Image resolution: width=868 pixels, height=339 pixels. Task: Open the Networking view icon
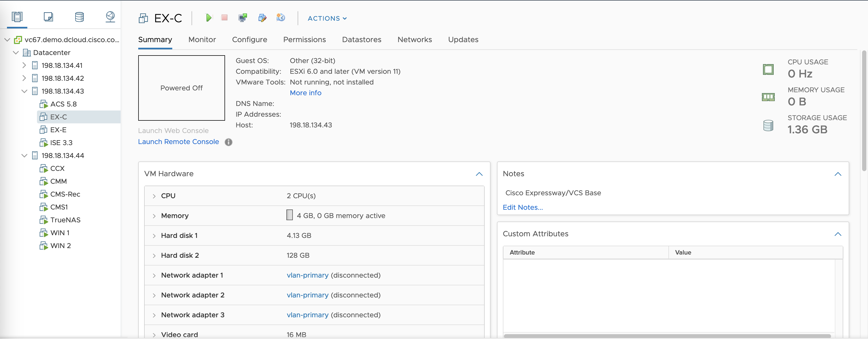[x=110, y=17]
